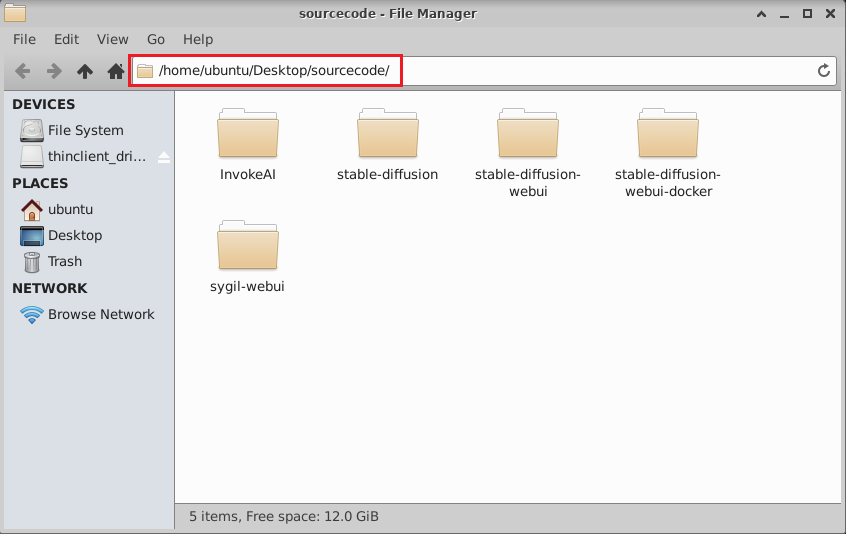Go back using the left arrow
This screenshot has width=846, height=534.
[x=23, y=71]
